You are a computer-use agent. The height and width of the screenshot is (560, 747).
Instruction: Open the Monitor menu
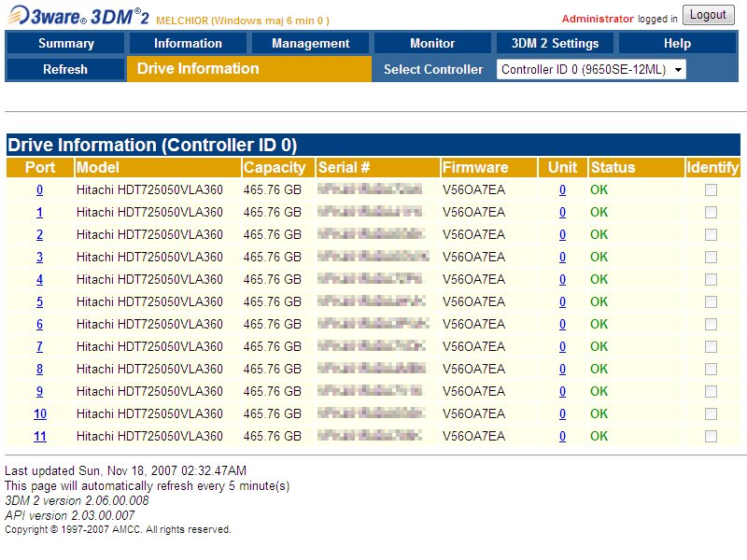(432, 43)
